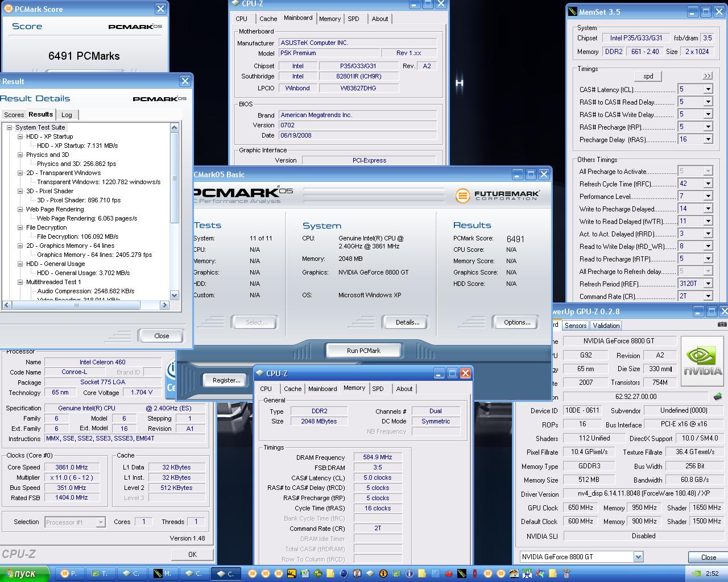Screen dimensions: 728x582
Task: Click 'File Decryption: 106.092 MB/s' result row
Action: [77, 236]
